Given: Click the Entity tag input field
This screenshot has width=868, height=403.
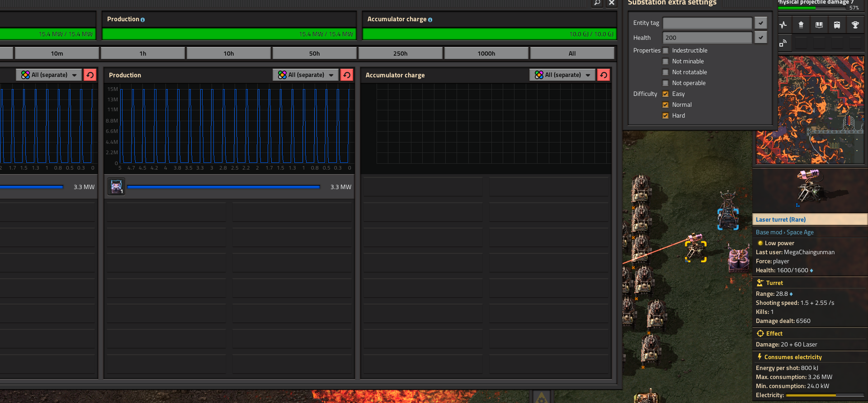Looking at the screenshot, I should [x=708, y=23].
